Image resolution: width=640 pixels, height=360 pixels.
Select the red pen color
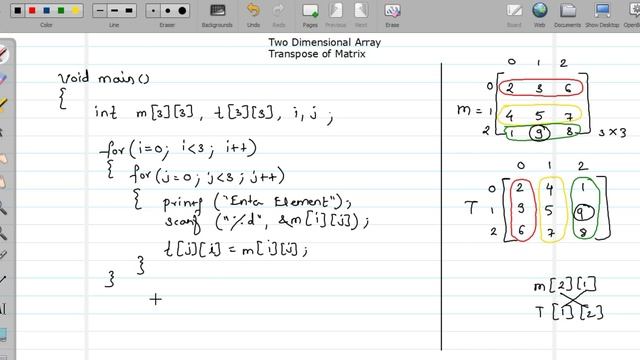32,11
